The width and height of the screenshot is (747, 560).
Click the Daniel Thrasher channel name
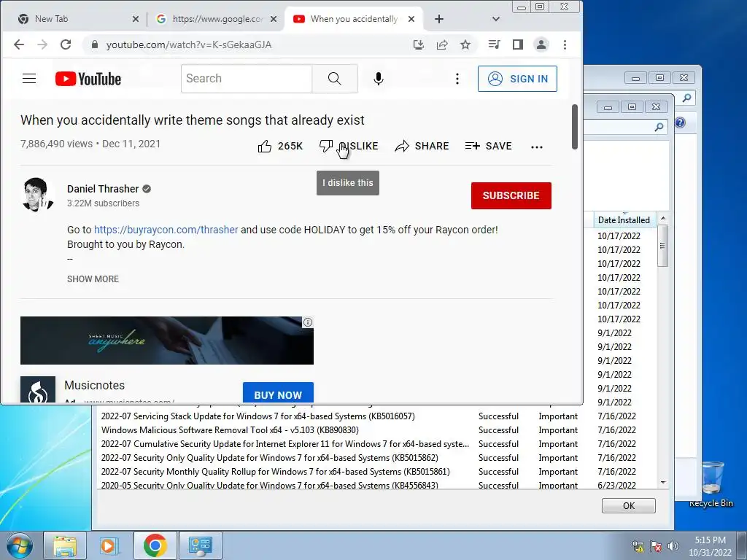tap(103, 189)
